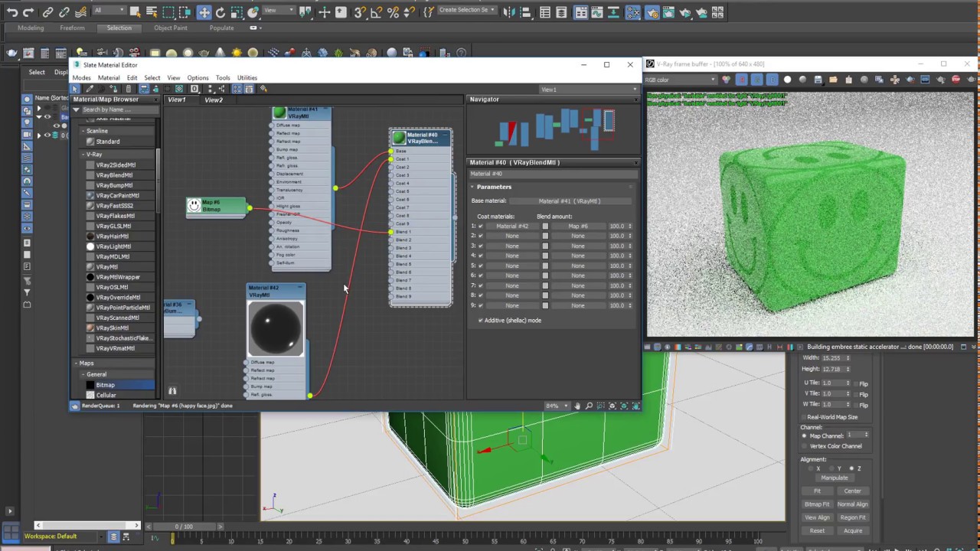This screenshot has height=551, width=980.
Task: Select Vertex Color Channel radio button
Action: pos(804,446)
